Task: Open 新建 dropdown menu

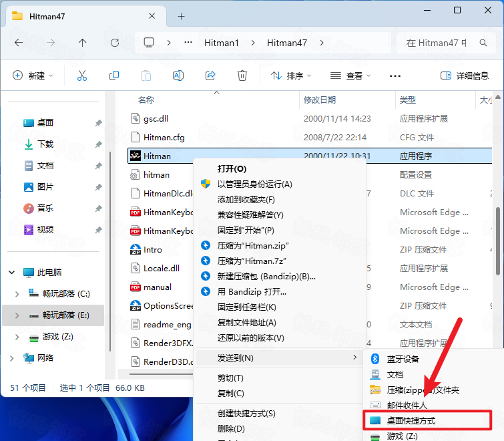Action: [x=33, y=76]
